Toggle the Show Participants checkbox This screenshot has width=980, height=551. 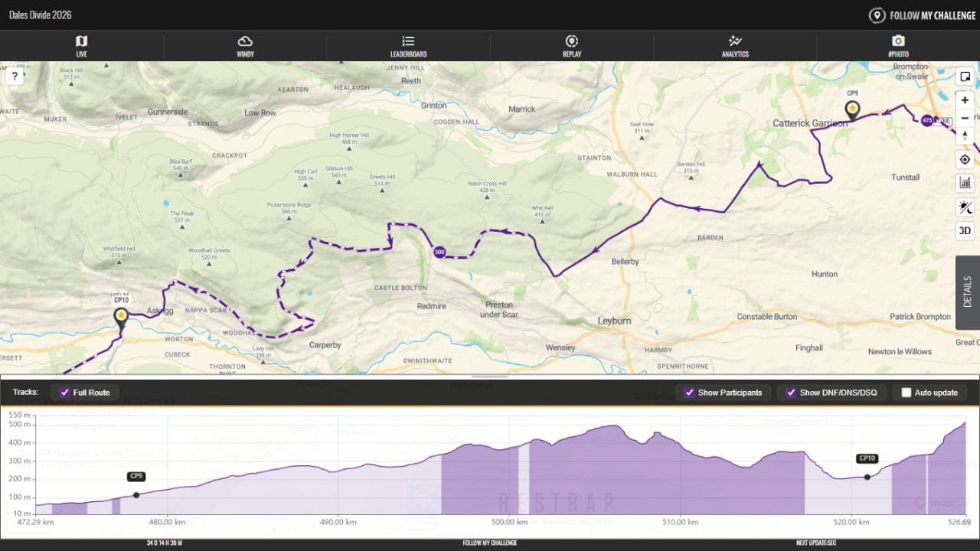point(690,393)
